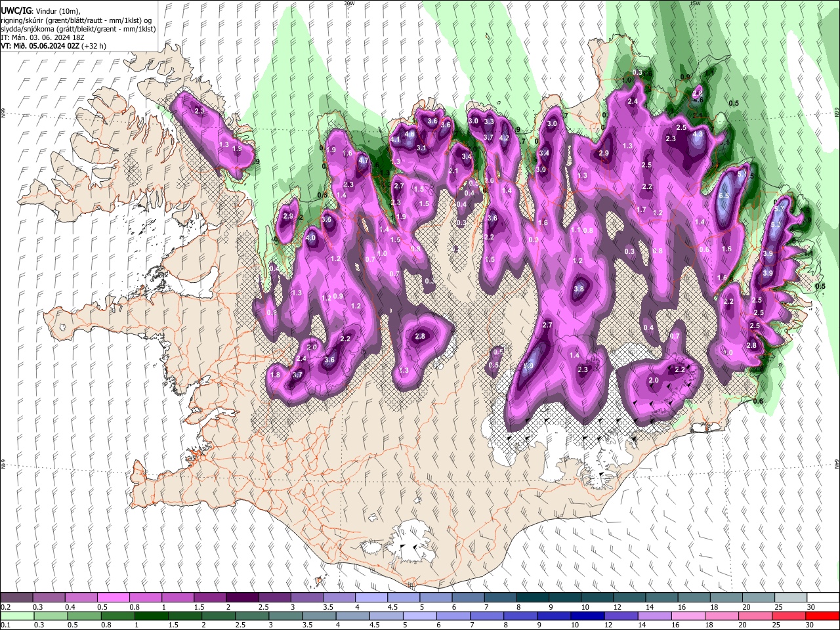Select the snow legend swatch between 4 and 4.5
This screenshot has width=840, height=630.
click(x=371, y=598)
